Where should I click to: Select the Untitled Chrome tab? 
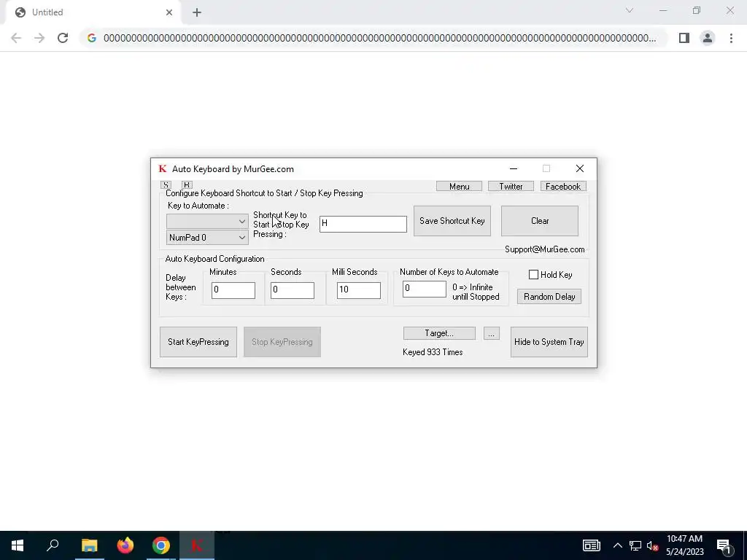[93, 12]
